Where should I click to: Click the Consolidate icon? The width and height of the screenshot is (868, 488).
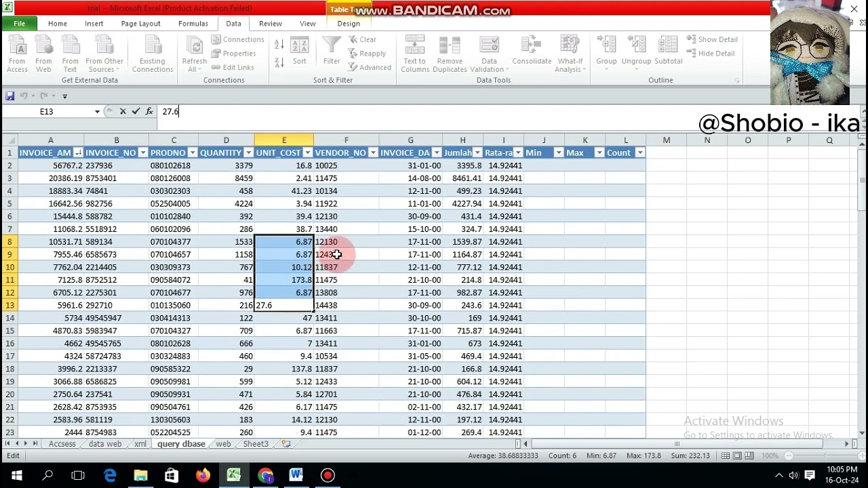[532, 51]
